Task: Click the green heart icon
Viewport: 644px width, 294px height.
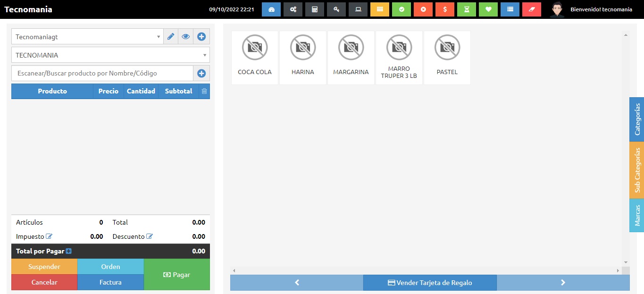Action: (x=488, y=9)
